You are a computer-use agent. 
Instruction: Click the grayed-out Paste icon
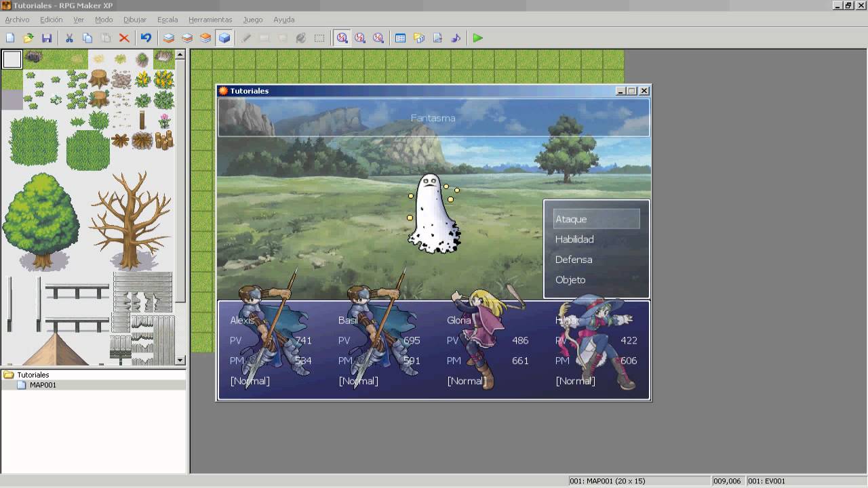pyautogui.click(x=106, y=38)
